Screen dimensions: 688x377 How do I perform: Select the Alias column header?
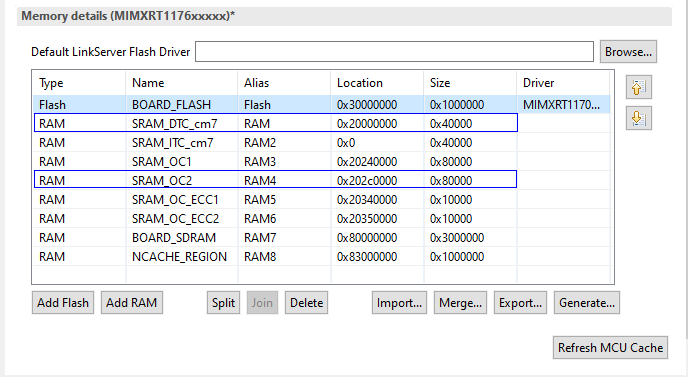285,83
